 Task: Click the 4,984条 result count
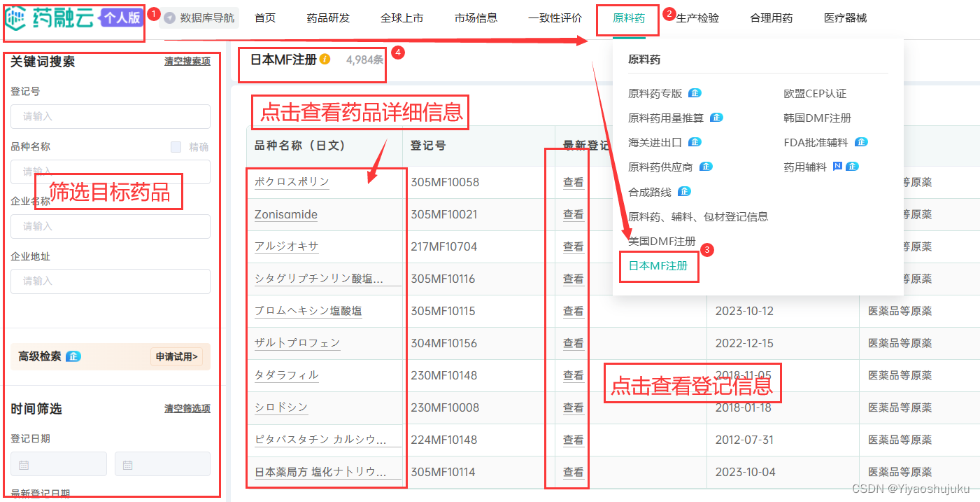point(364,60)
